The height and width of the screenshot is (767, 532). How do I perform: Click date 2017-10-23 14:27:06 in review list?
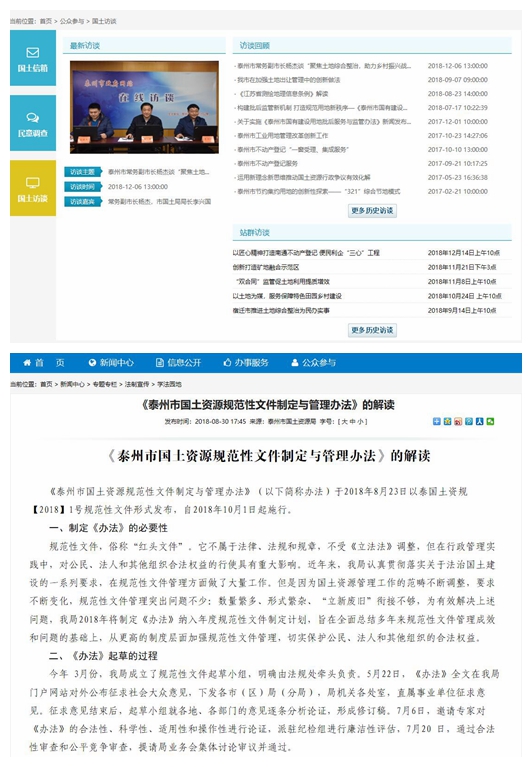tap(458, 135)
